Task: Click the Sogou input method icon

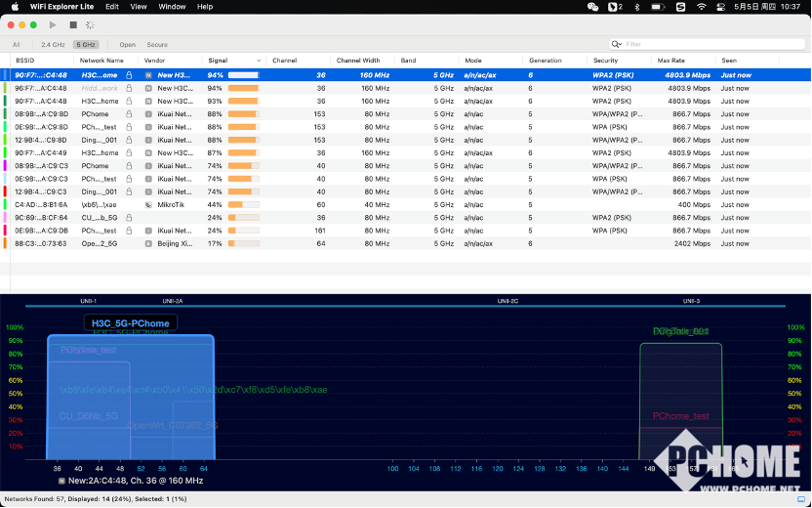Action: pos(680,7)
